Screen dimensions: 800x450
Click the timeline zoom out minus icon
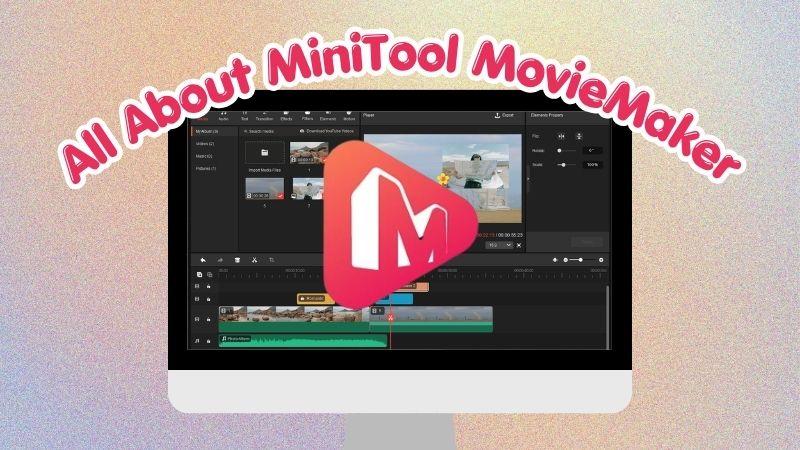click(565, 260)
